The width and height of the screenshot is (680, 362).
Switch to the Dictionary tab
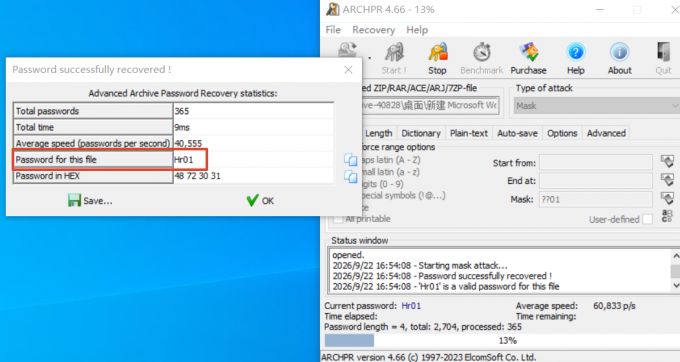point(421,133)
